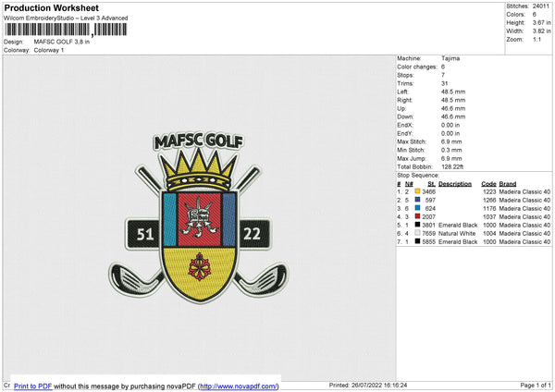Open the novapdf.com link

[x=239, y=386]
